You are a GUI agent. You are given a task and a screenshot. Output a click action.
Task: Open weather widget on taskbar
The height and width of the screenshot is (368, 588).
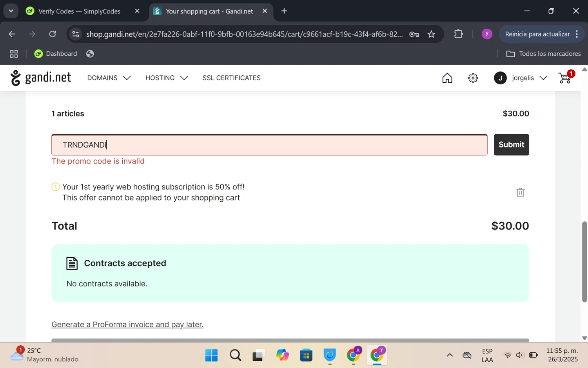point(44,355)
